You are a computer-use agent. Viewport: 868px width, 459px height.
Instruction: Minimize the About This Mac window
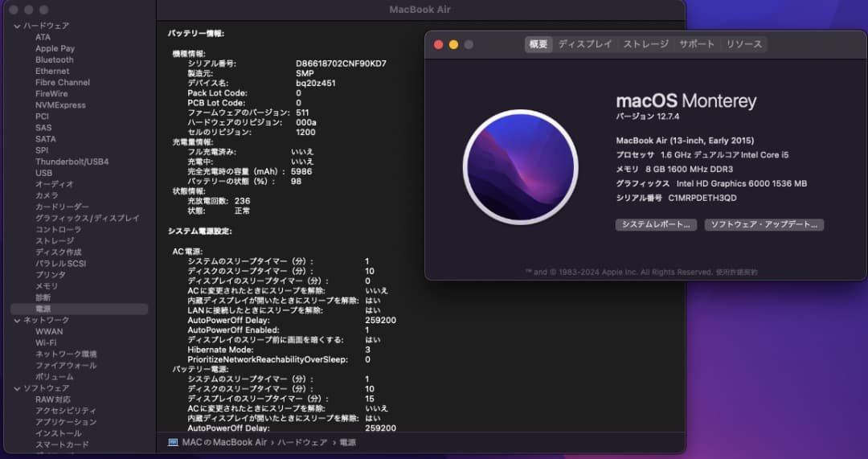453,45
